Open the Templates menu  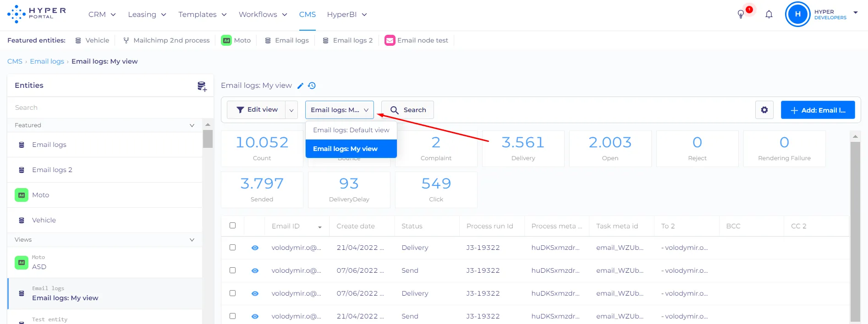(203, 15)
